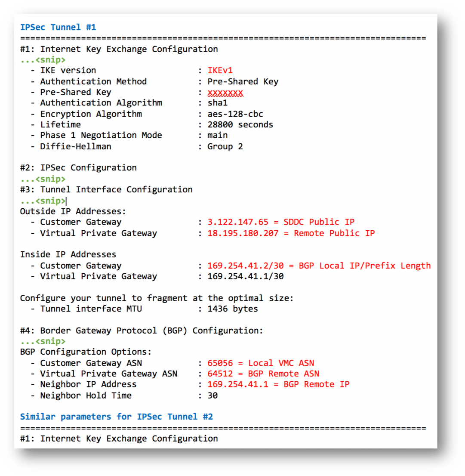Image resolution: width=465 pixels, height=476 pixels.
Task: Click the redacted Pre-Shared Key xxxxxxx value
Action: point(225,93)
